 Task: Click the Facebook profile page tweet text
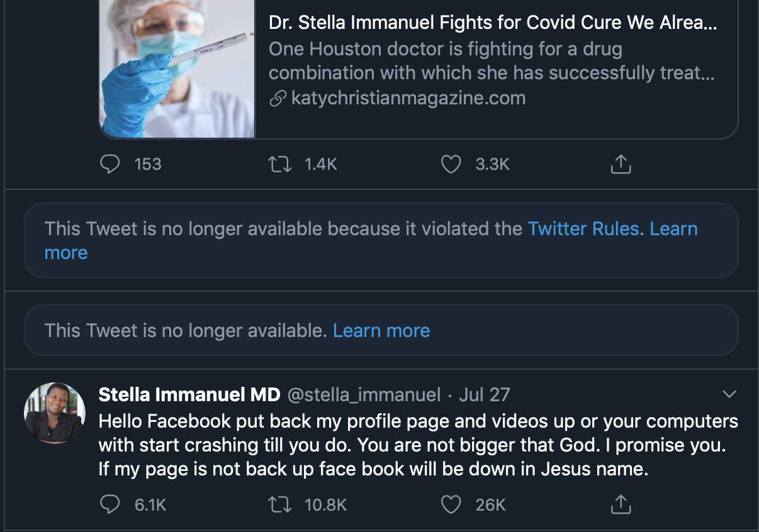(418, 445)
